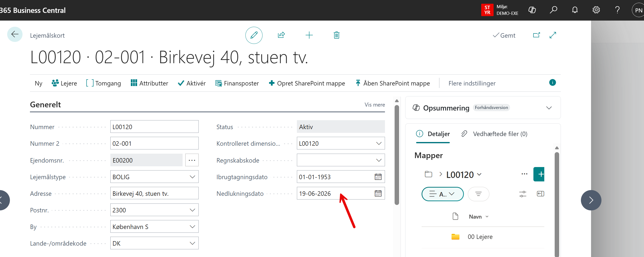Open the 00 Lejere folder
This screenshot has height=257, width=644.
coord(480,236)
